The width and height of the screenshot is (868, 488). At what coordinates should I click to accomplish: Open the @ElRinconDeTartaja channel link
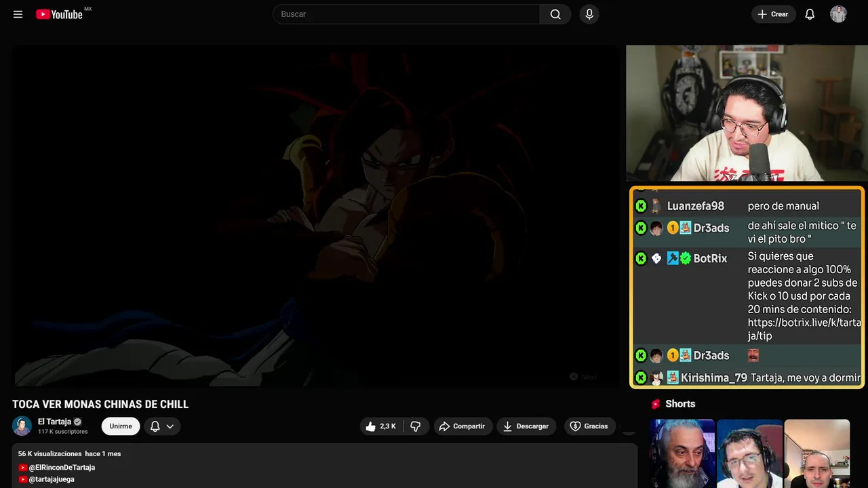62,468
